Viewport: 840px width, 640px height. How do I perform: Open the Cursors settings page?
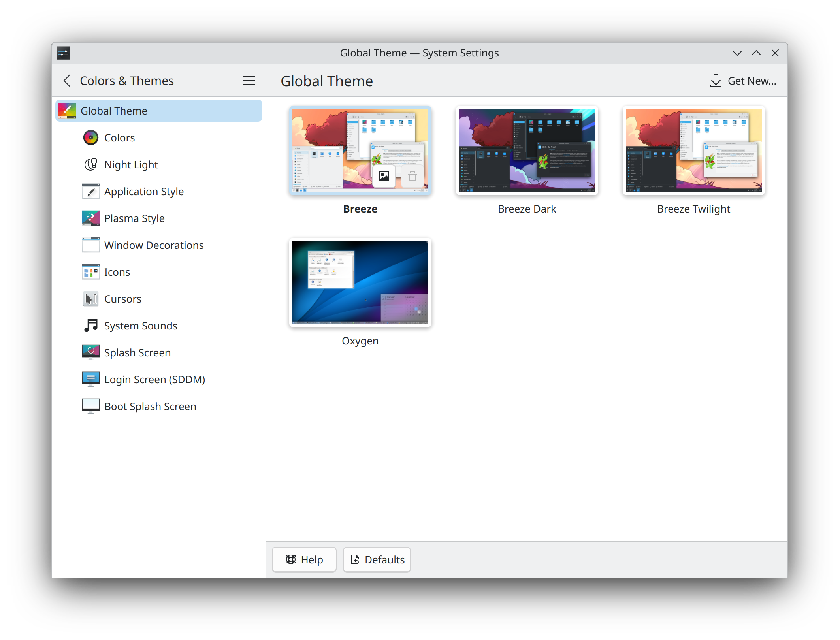[159, 299]
